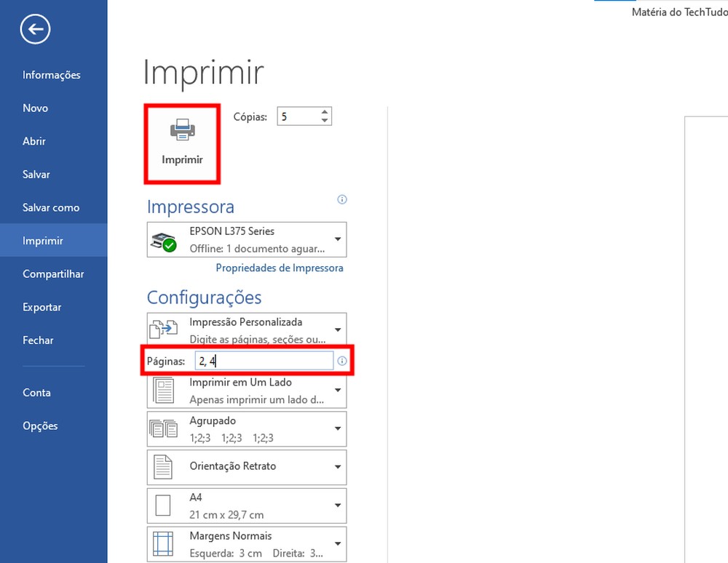728x563 pixels.
Task: Open the printer selection dropdown
Action: 337,239
